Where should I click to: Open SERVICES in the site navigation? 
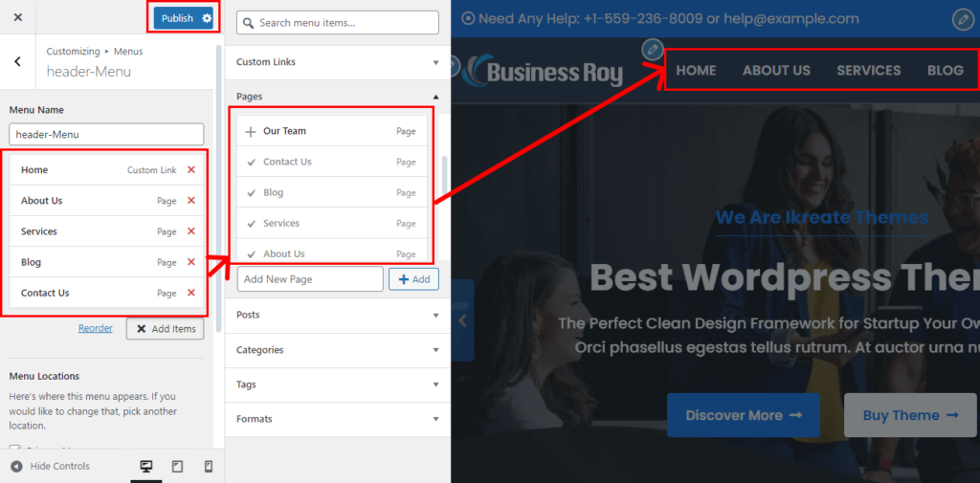[x=868, y=70]
